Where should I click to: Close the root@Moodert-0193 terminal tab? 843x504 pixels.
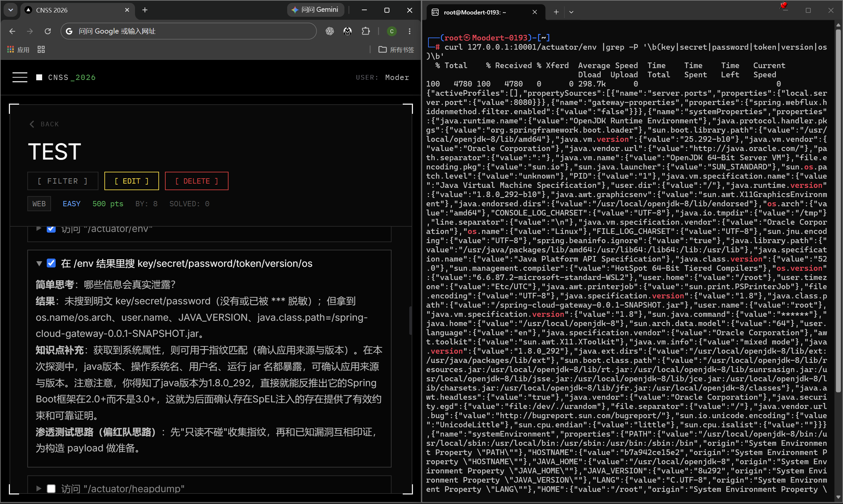[x=535, y=12]
